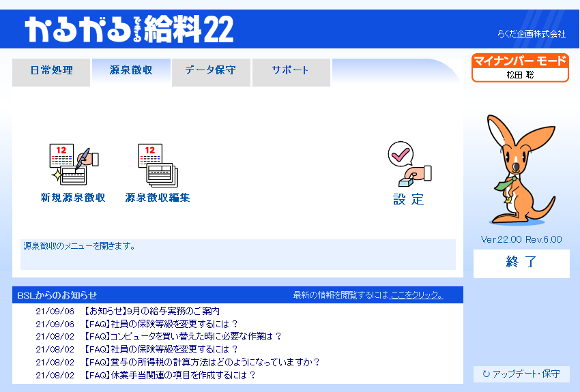Screen dimensions: 580x392
Task: Open アップデート・保守 button
Action: coord(521,374)
